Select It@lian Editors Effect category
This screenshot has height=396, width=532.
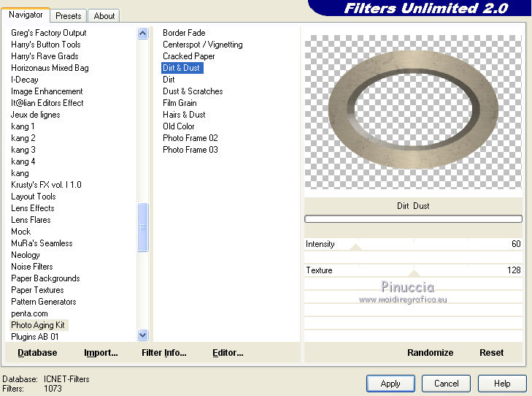(47, 103)
